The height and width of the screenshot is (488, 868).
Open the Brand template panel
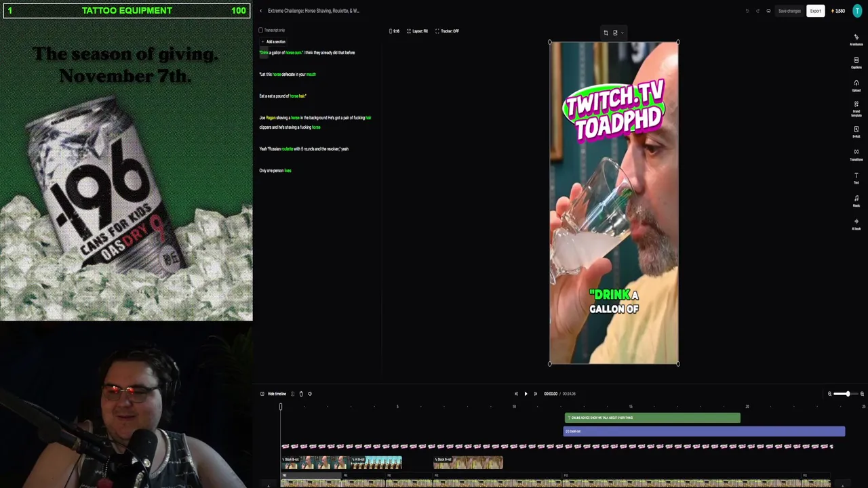point(856,108)
